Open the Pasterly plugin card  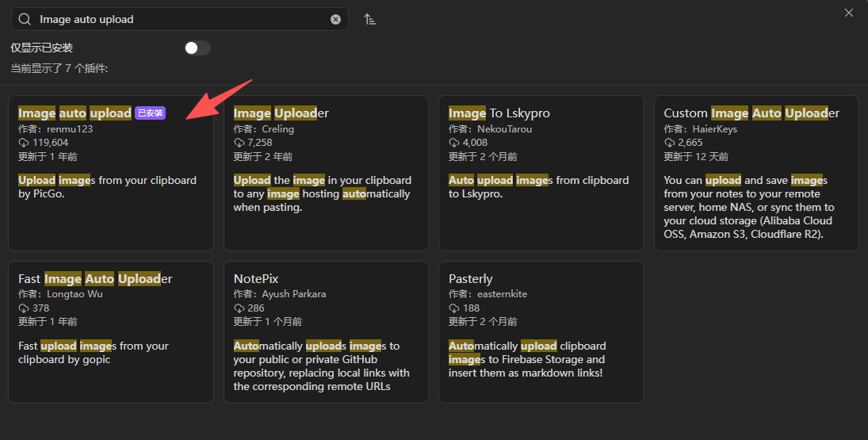(x=541, y=332)
